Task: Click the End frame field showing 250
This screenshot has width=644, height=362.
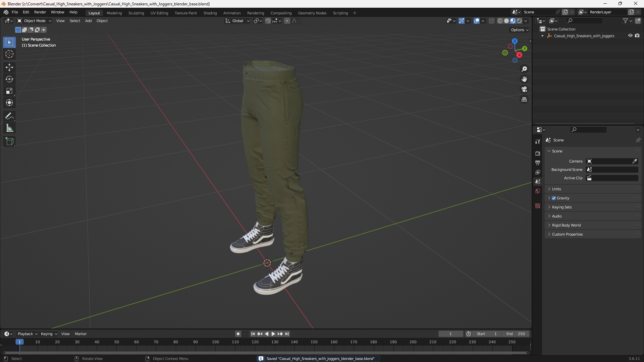Action: click(x=516, y=334)
